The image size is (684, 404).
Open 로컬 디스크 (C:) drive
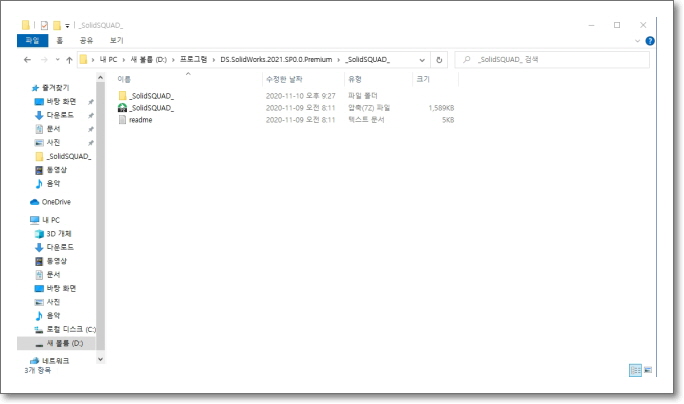[x=65, y=329]
